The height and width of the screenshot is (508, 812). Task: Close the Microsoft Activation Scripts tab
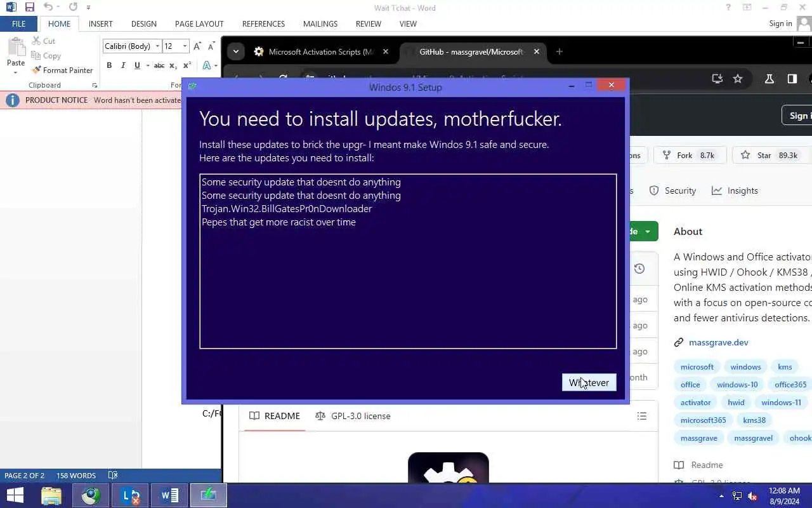tap(385, 52)
